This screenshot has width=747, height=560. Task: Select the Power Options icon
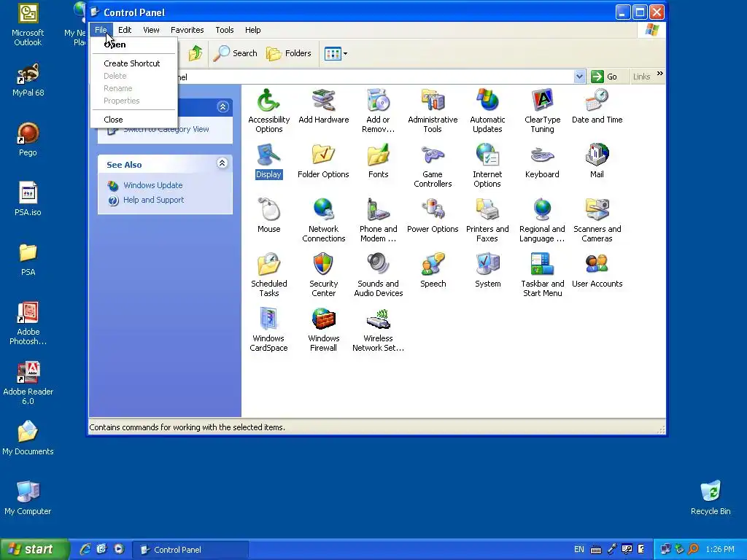433,215
